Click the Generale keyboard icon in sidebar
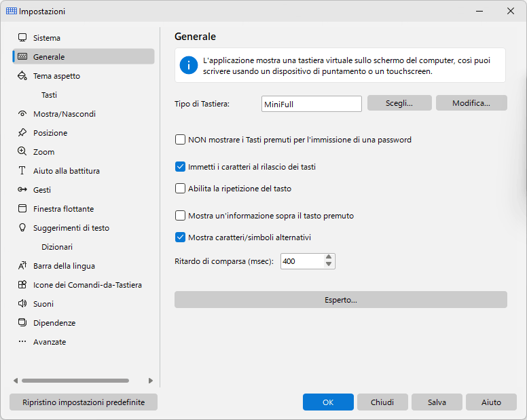 click(22, 56)
